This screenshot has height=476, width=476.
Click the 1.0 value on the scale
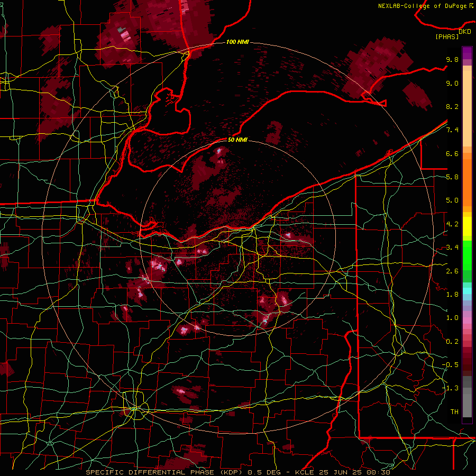tap(452, 318)
